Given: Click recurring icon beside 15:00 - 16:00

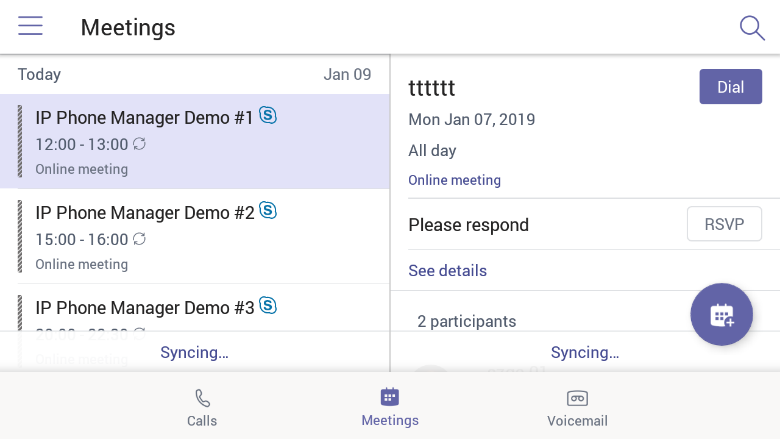Looking at the screenshot, I should pyautogui.click(x=139, y=239).
